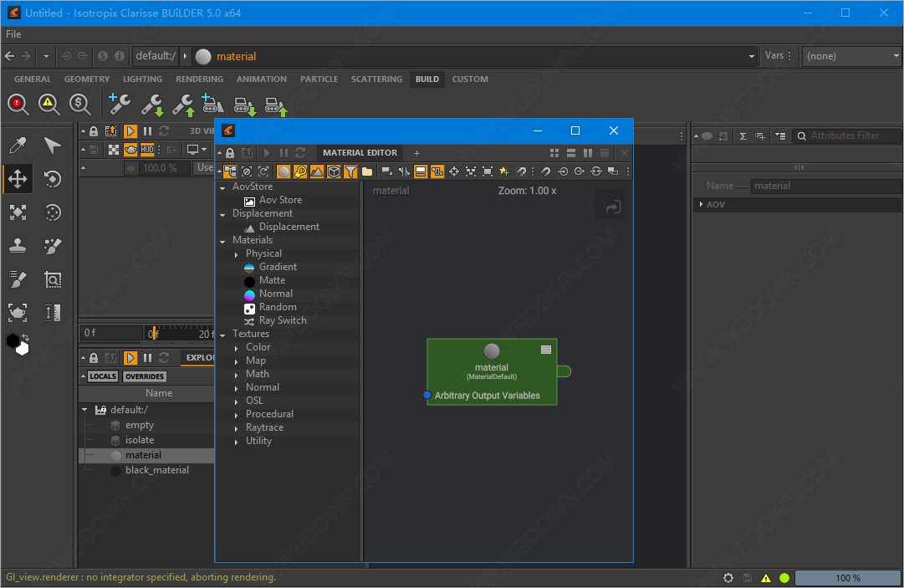The image size is (904, 588).
Task: Toggle the lock icon in 3D View header
Action: tap(94, 130)
